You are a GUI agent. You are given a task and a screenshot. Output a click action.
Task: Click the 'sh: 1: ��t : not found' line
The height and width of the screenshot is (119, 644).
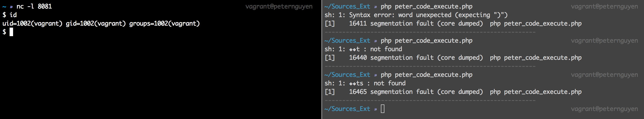[x=363, y=49]
